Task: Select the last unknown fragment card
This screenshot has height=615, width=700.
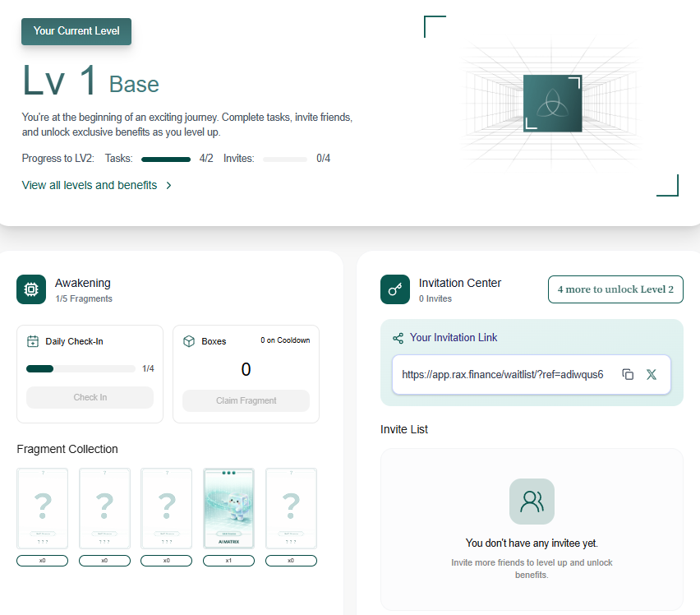Action: pyautogui.click(x=291, y=508)
